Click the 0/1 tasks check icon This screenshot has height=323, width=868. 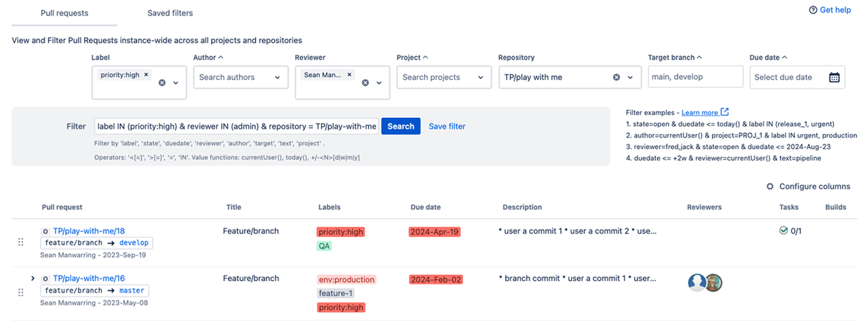tap(783, 230)
